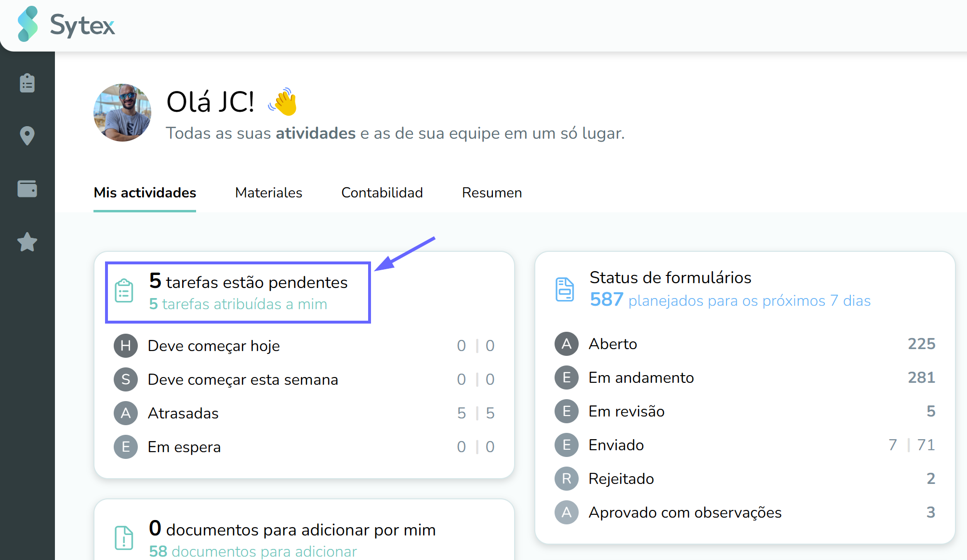The width and height of the screenshot is (967, 560).
Task: Click the 71 count for Enviado
Action: tap(926, 445)
